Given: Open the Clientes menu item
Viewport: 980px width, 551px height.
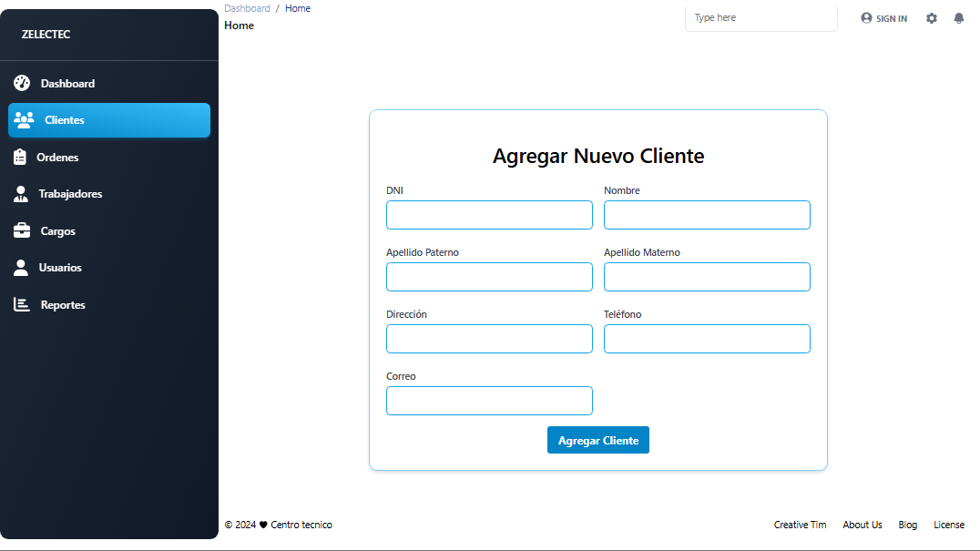Looking at the screenshot, I should tap(109, 120).
